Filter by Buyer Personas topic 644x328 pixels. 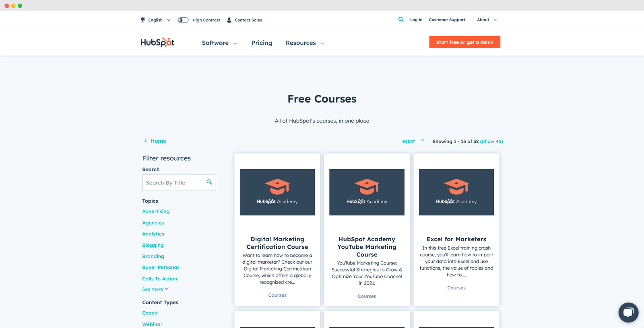coord(161,267)
